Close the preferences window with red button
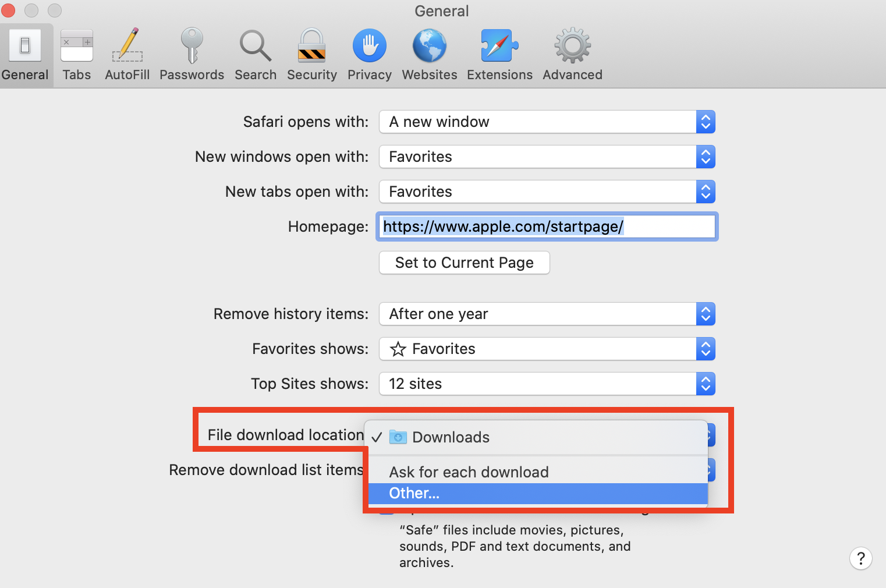Viewport: 886px width, 588px height. 8,10
